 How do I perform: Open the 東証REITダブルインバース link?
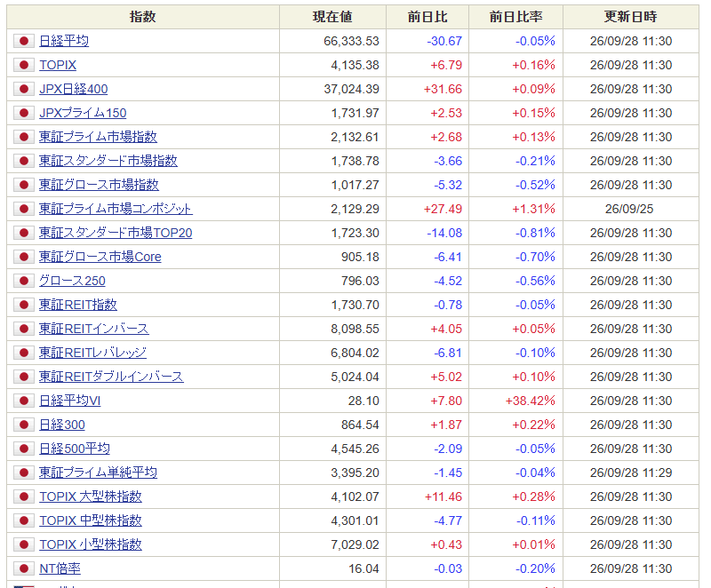coord(111,377)
